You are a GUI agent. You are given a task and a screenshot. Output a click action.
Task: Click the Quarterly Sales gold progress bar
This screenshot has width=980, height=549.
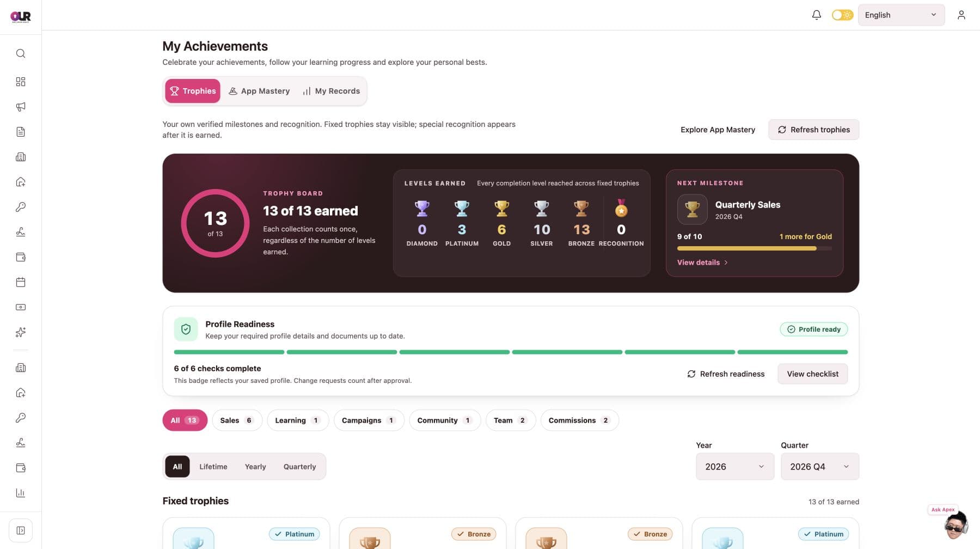coord(755,248)
